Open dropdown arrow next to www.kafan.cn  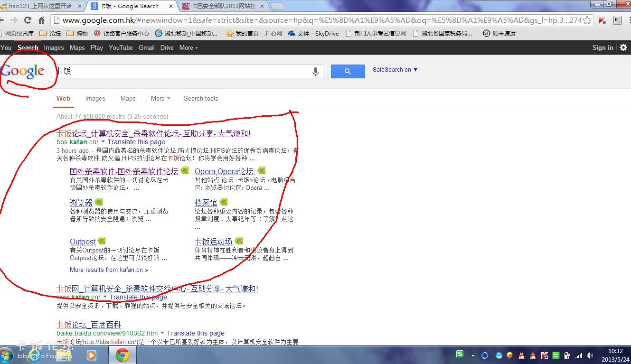[x=105, y=297]
